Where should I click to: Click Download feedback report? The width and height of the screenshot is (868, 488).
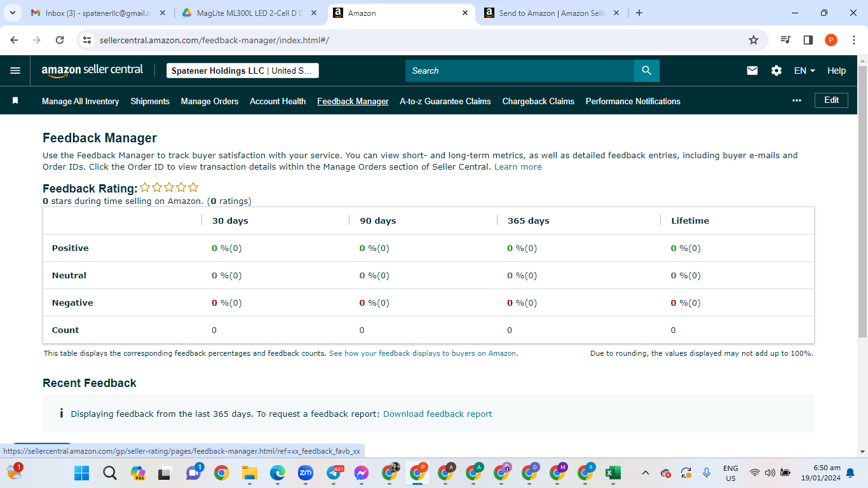(x=437, y=414)
